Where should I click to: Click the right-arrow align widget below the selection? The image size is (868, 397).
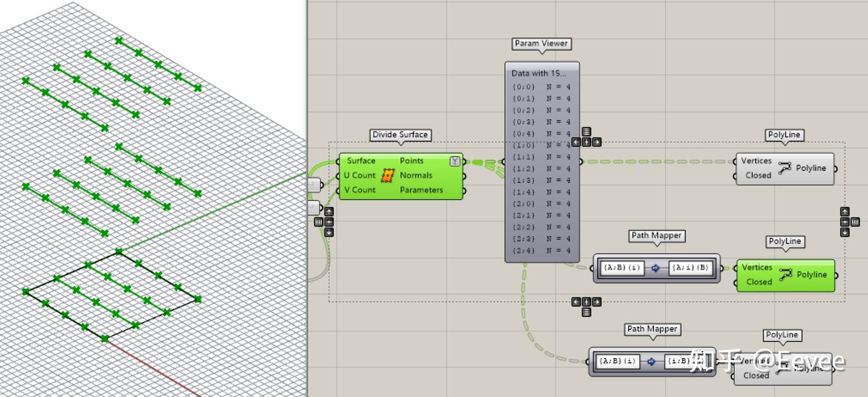(x=597, y=302)
